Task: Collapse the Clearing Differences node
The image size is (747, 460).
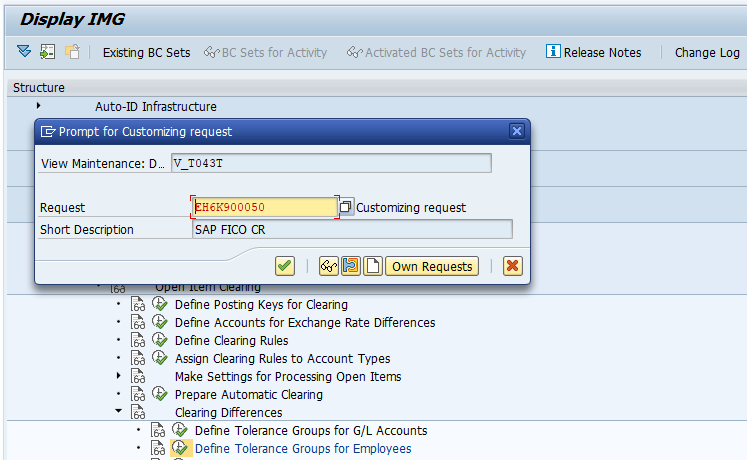Action: (x=119, y=412)
